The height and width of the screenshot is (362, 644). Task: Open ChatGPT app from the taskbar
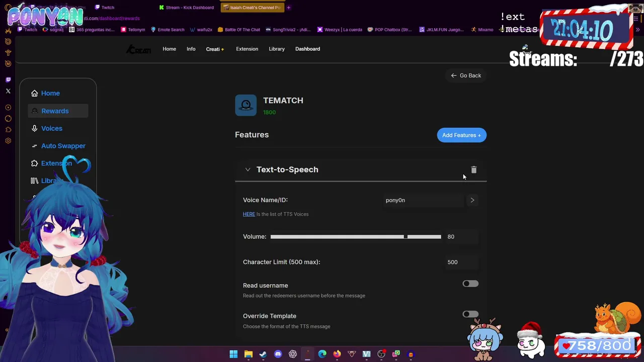pyautogui.click(x=293, y=354)
